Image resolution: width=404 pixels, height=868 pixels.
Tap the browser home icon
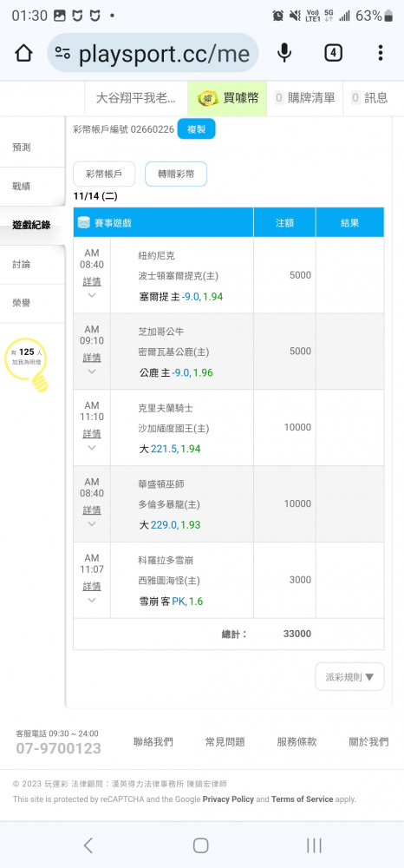[23, 53]
